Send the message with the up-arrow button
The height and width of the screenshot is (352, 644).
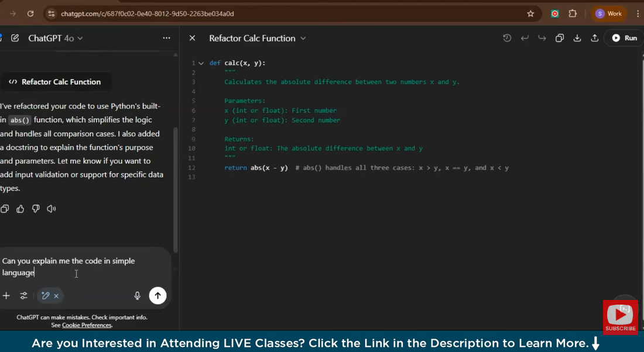click(x=157, y=296)
